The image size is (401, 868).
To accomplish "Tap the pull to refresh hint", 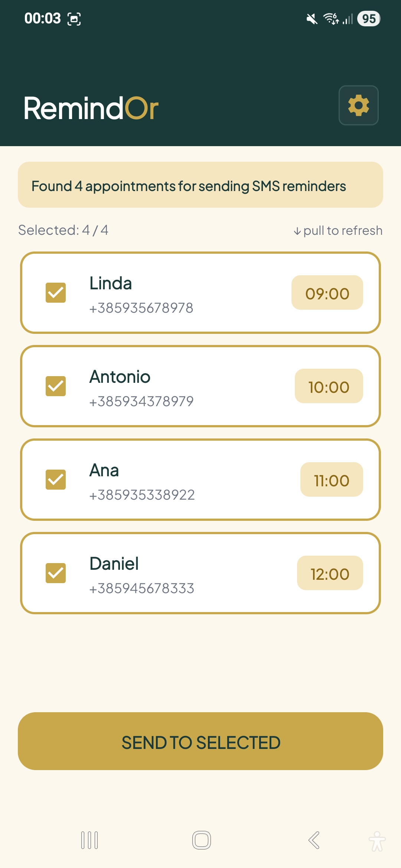I will point(338,231).
